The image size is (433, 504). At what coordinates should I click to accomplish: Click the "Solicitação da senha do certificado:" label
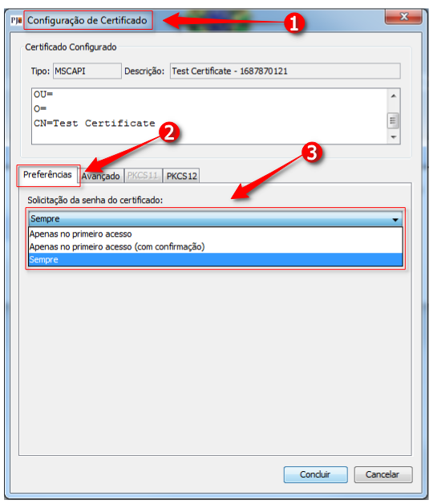pyautogui.click(x=95, y=201)
